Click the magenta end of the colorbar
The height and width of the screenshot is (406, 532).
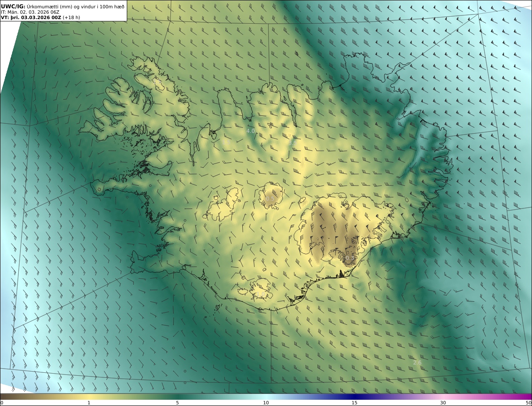[524, 396]
